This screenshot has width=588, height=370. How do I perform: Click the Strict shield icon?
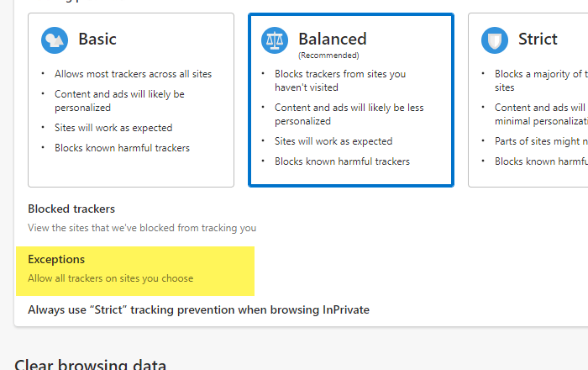[x=494, y=40]
